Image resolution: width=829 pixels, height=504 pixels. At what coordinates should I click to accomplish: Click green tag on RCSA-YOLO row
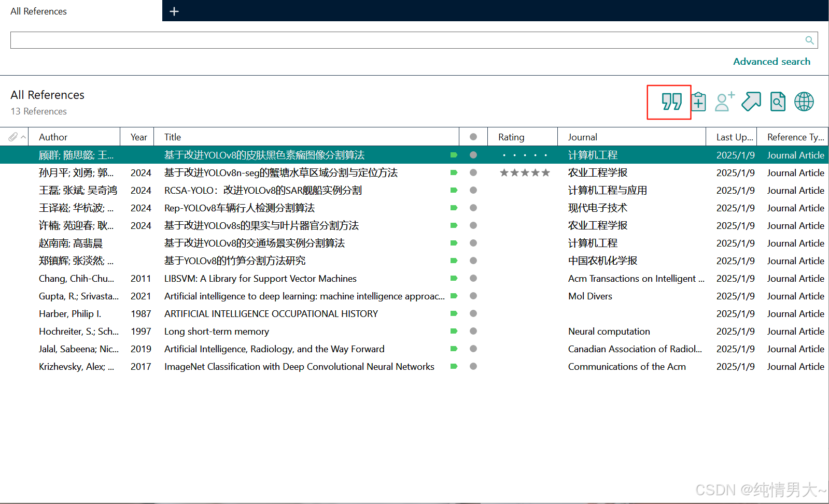pos(454,190)
